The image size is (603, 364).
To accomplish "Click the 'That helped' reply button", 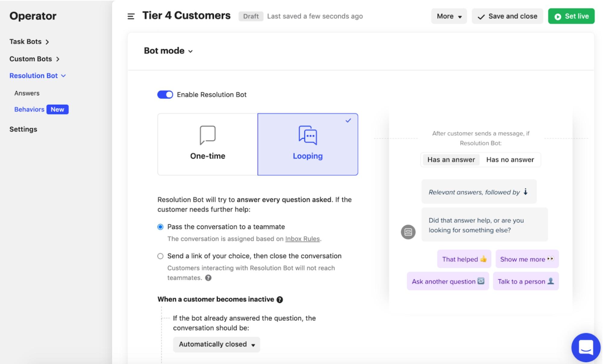I will (x=464, y=259).
